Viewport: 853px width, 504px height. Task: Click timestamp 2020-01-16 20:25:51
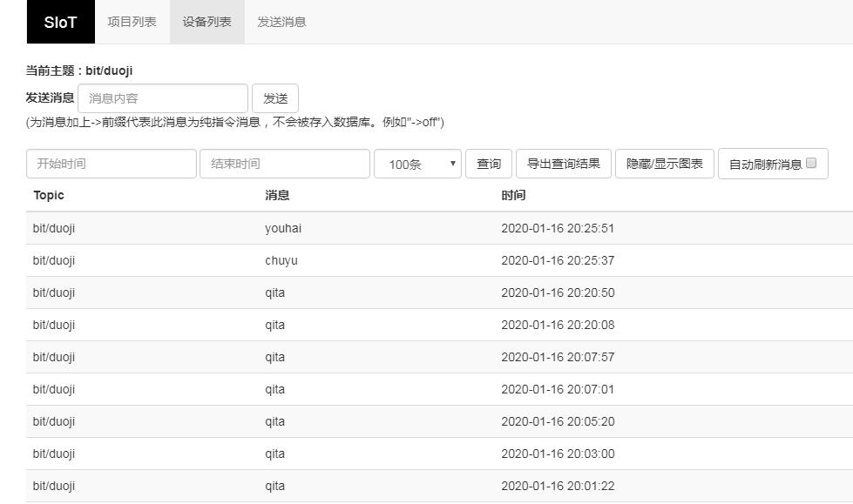(558, 228)
